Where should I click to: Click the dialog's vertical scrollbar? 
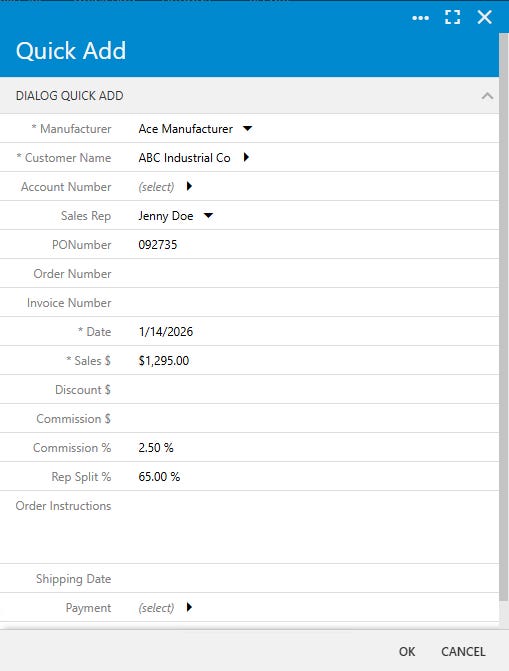503,317
